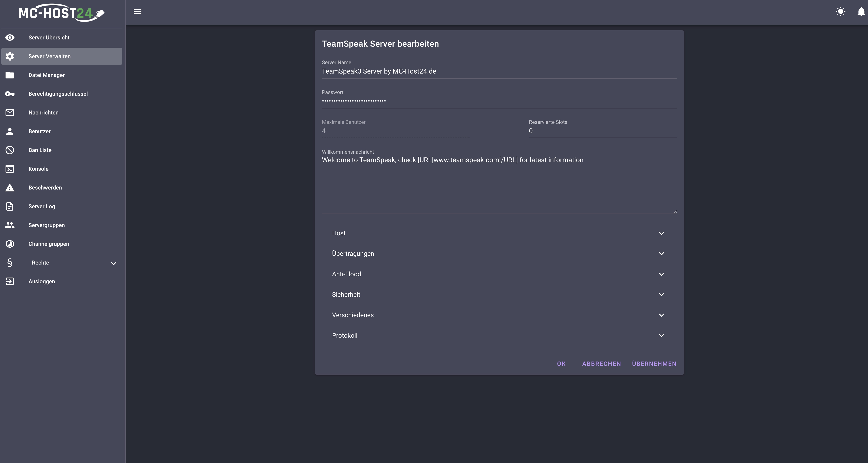Open Channelgruppen menu item
868x463 pixels.
[62, 244]
